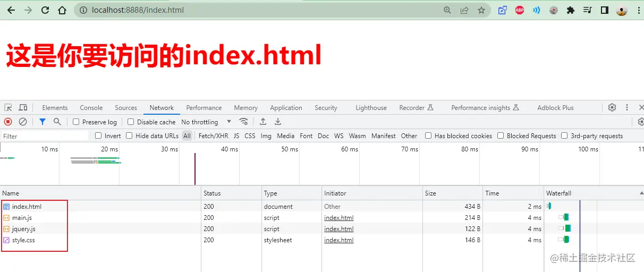Reload the page with refresh icon
This screenshot has width=644, height=272.
click(45, 10)
